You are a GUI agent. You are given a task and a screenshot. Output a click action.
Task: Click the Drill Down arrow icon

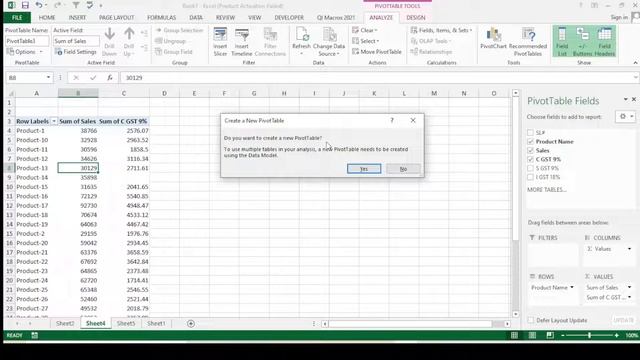coord(109,34)
